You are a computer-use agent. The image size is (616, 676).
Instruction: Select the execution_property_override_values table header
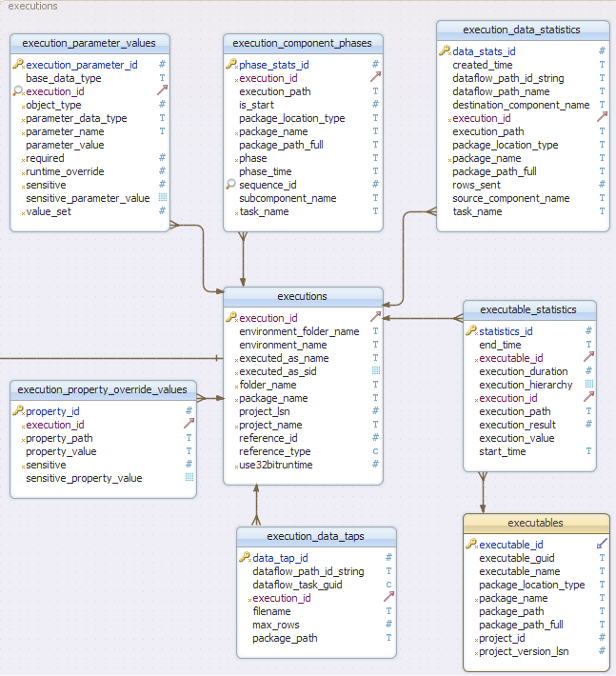point(103,389)
